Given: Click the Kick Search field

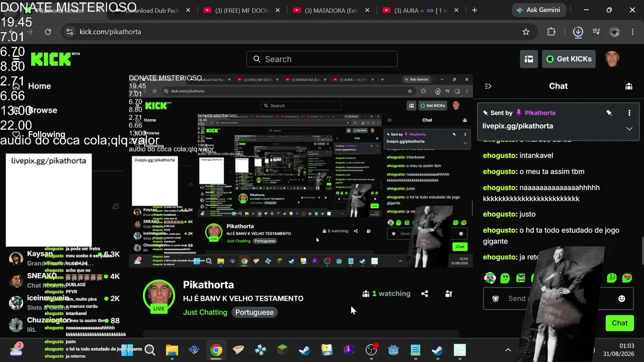Looking at the screenshot, I should tap(322, 59).
